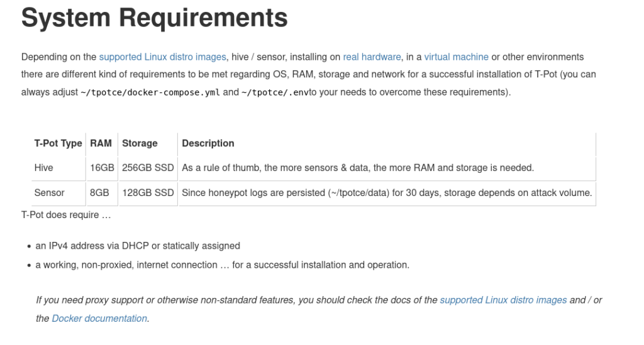This screenshot has height=345, width=644.
Task: Click 'supported Linux distro images' link in italic note
Action: 503,300
